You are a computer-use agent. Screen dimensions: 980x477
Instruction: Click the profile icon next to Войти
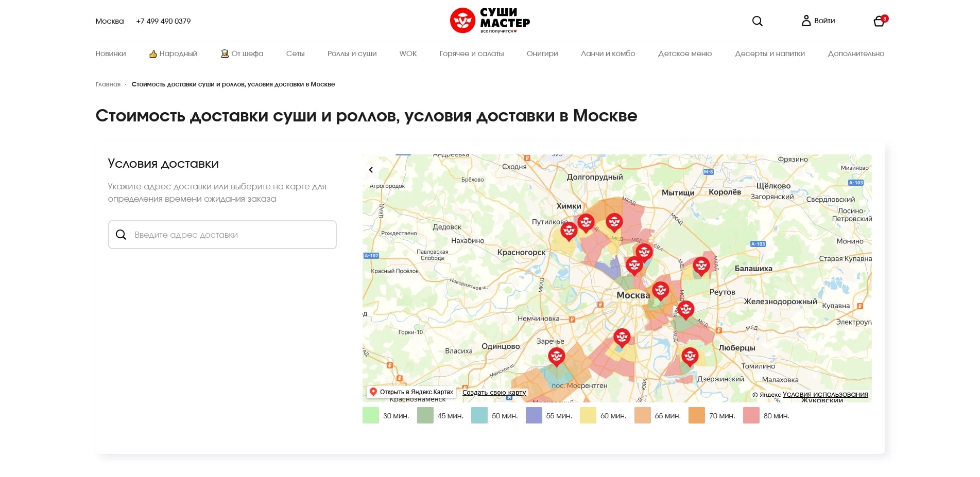(806, 21)
